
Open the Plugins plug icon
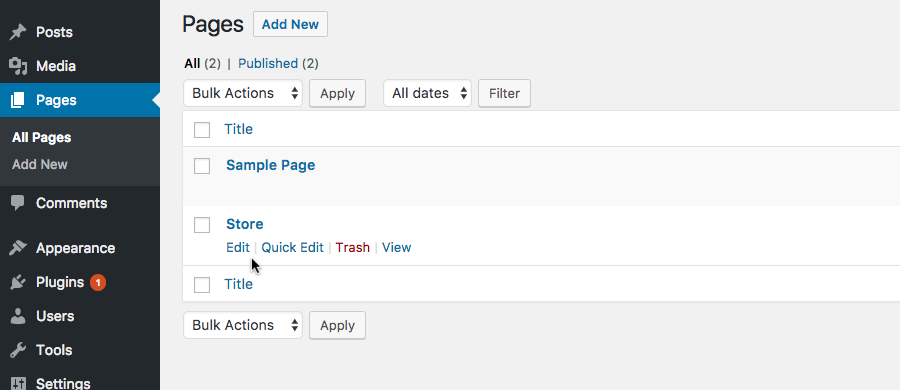click(x=18, y=282)
